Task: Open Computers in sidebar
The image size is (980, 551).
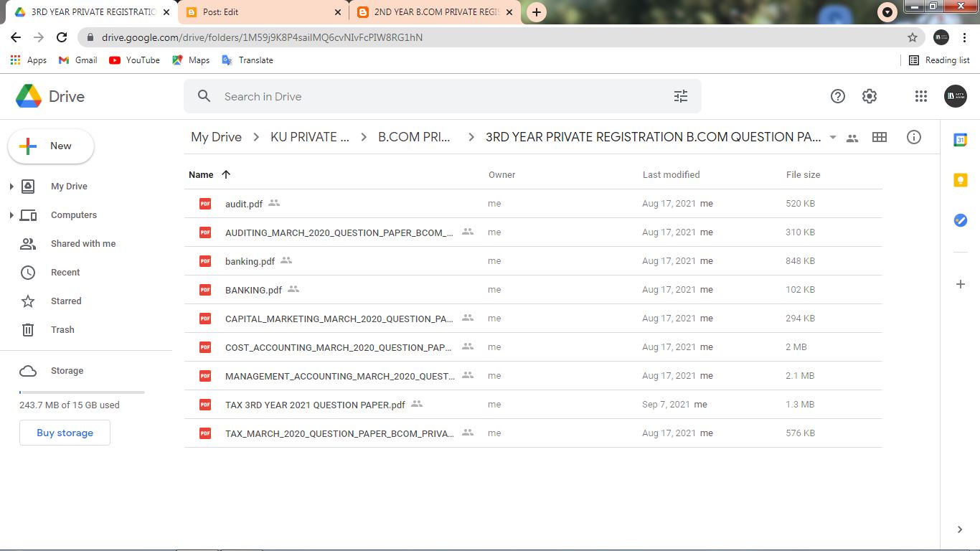Action: coord(74,215)
